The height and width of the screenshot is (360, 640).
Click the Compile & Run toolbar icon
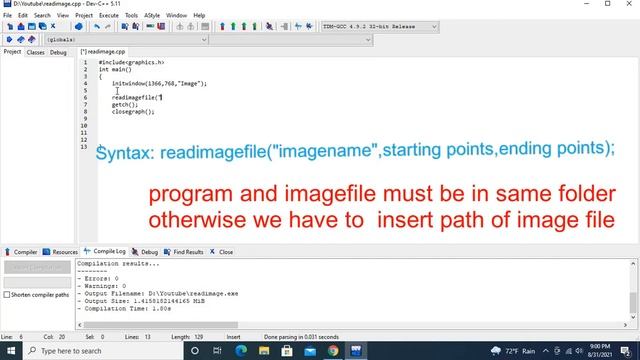[244, 27]
